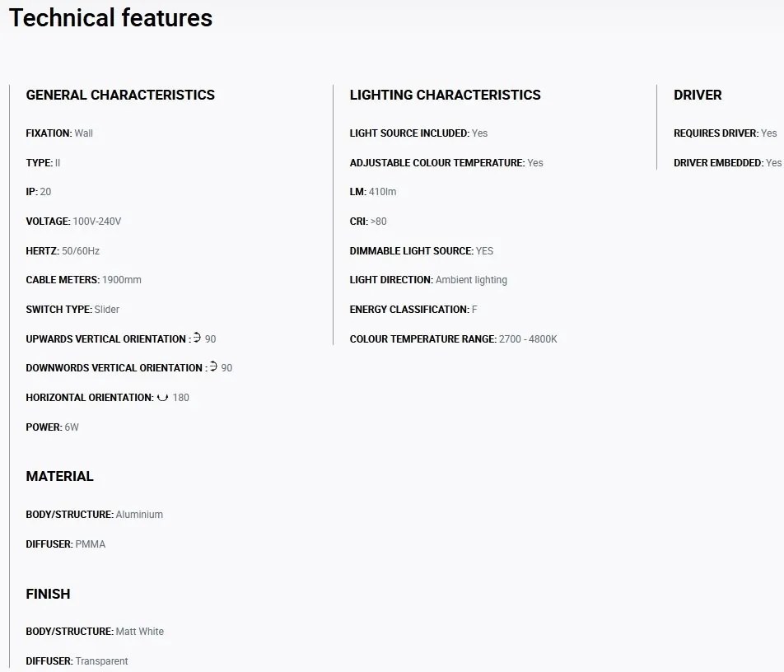The height and width of the screenshot is (672, 784).
Task: Click the Finish section heading
Action: tap(48, 594)
